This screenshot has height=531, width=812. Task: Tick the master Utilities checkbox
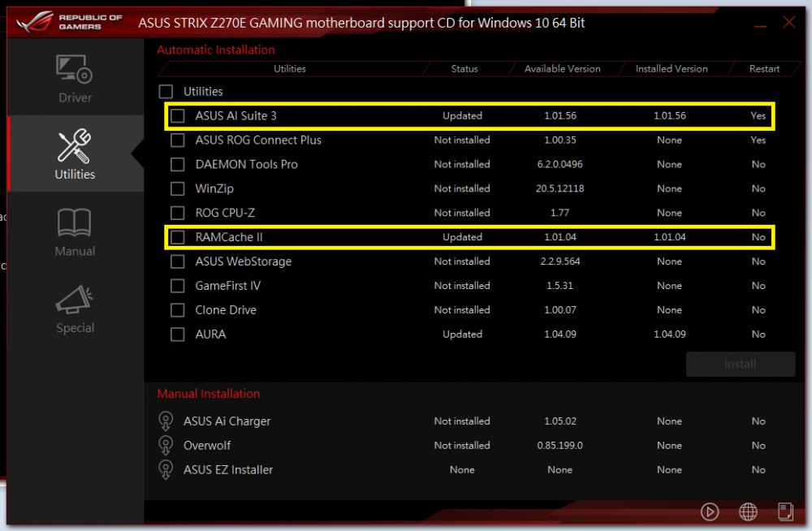[166, 92]
